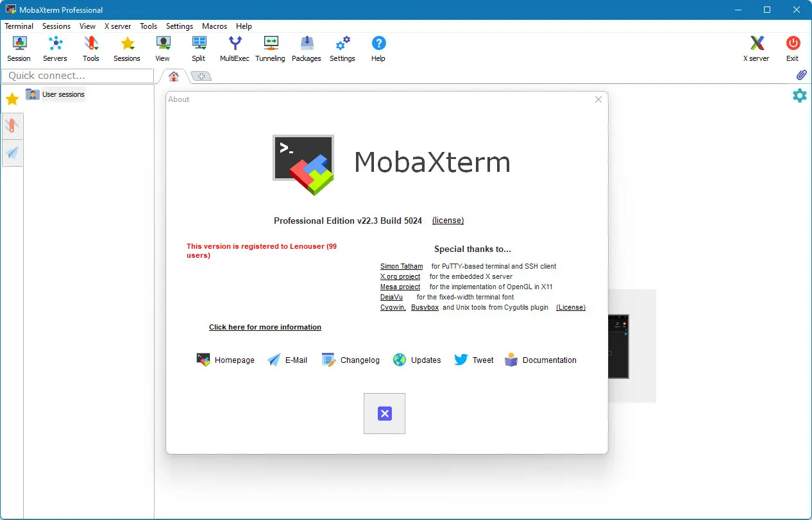The height and width of the screenshot is (520, 812).
Task: Click the Mesa project link
Action: 400,287
